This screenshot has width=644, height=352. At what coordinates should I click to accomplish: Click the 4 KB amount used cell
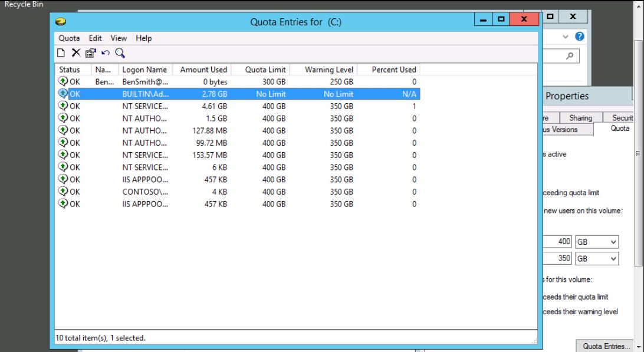point(220,192)
